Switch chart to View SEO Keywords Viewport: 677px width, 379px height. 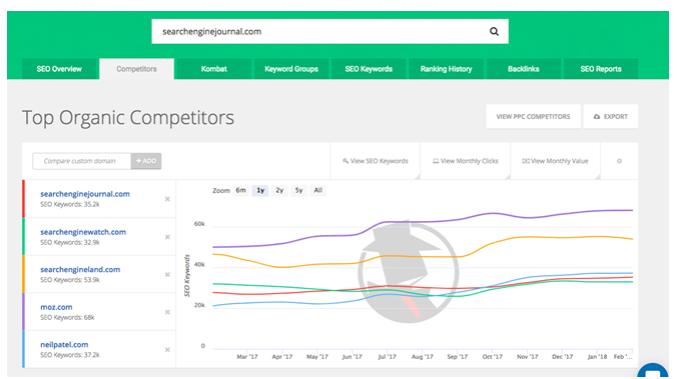[x=375, y=161]
